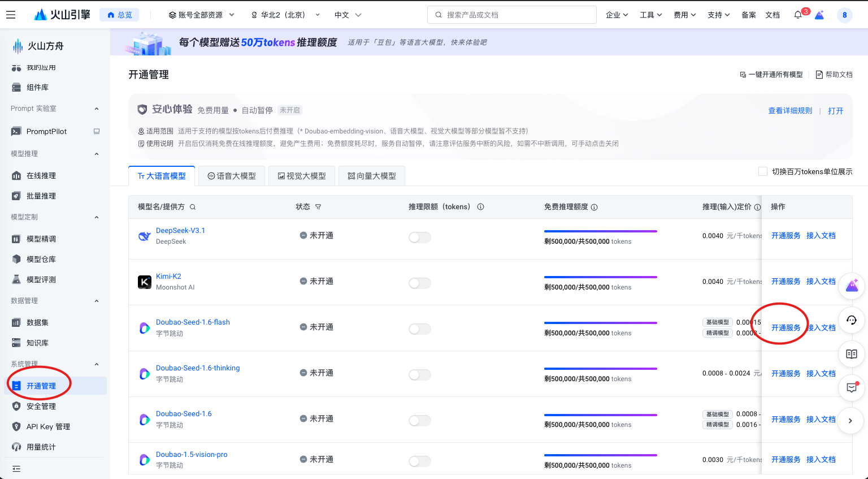The width and height of the screenshot is (868, 479).
Task: Click the 在线推理 sidebar icon
Action: click(16, 175)
